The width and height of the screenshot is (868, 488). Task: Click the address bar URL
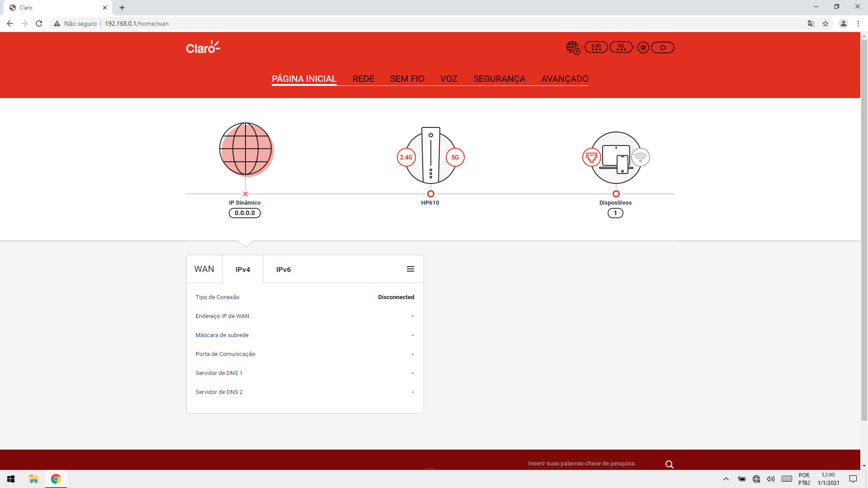click(x=137, y=23)
